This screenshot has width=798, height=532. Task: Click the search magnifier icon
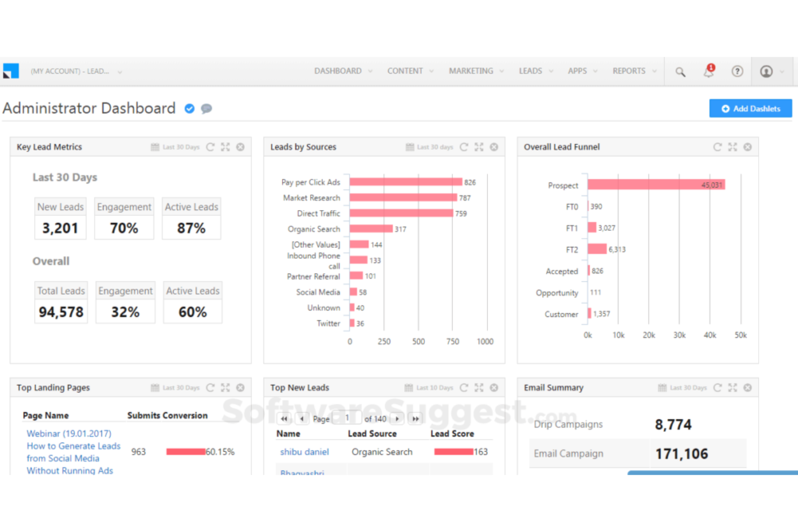680,72
